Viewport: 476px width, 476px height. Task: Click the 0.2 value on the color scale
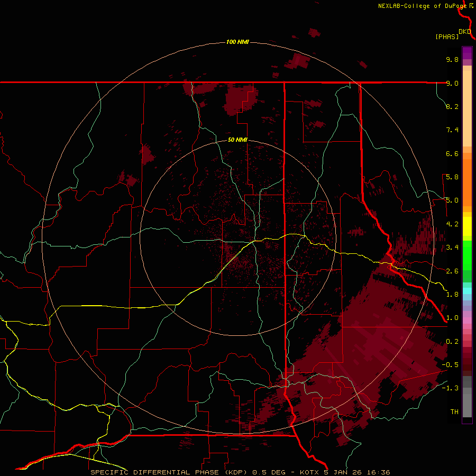(452, 342)
